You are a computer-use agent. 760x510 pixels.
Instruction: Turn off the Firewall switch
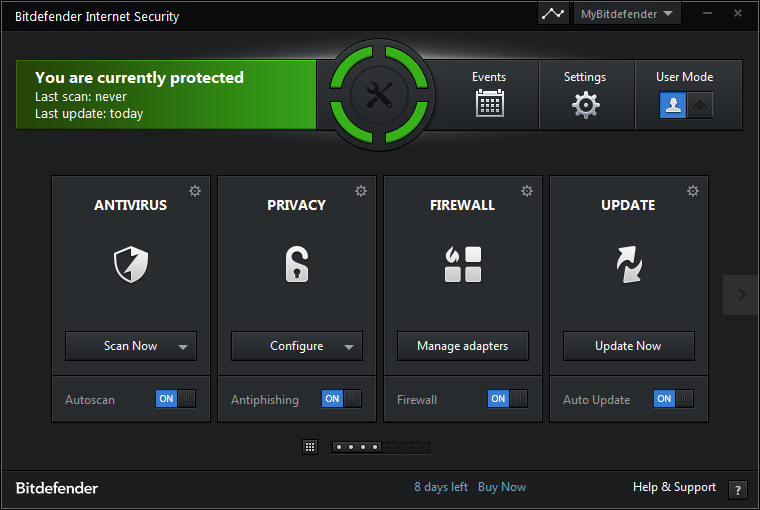point(508,399)
